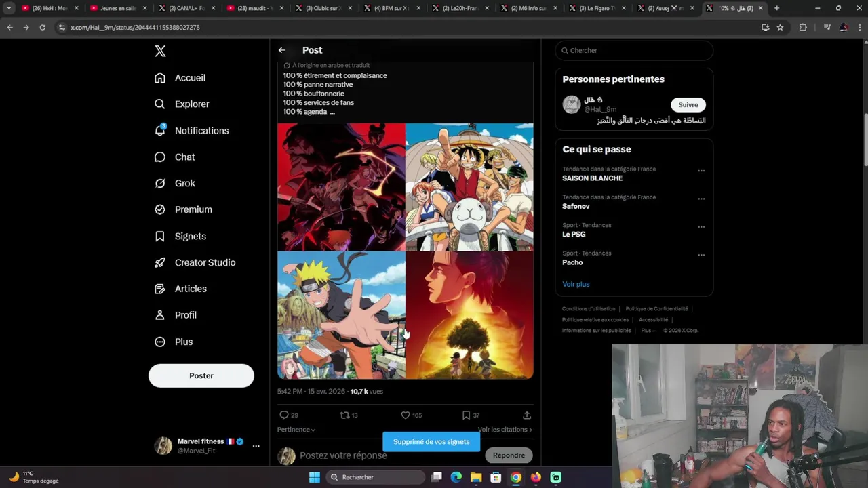The height and width of the screenshot is (488, 868).
Task: Switch to the HxH YouTube tab
Action: point(51,8)
